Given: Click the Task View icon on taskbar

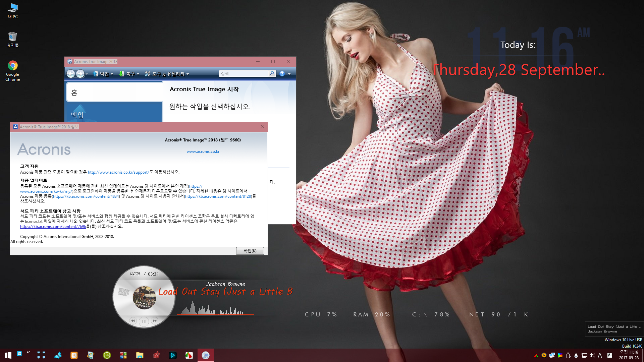Looking at the screenshot, I should [x=41, y=355].
